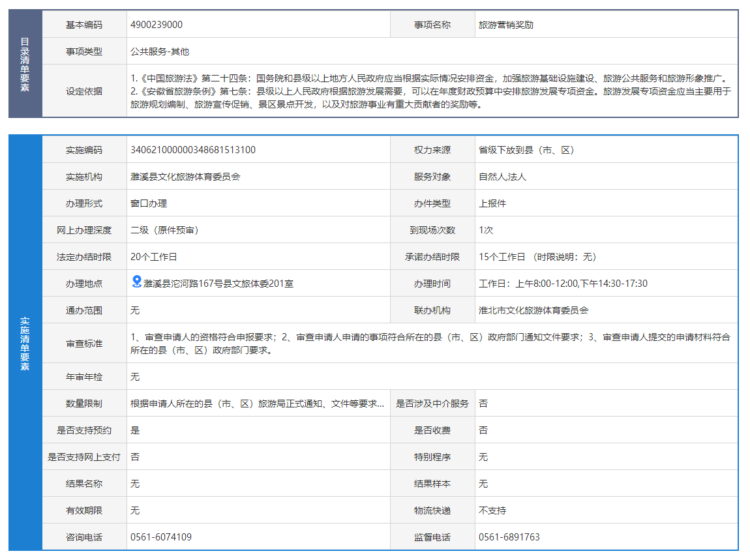Select supervision phone 0561-6891763

(x=509, y=537)
